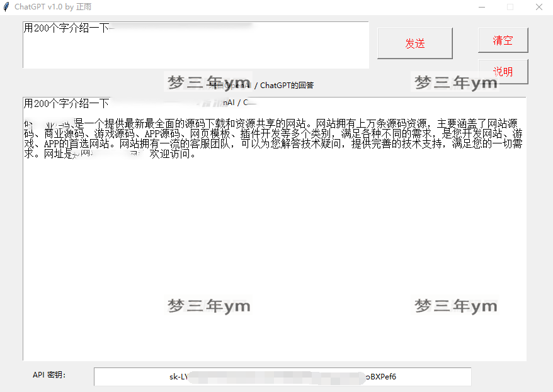This screenshot has height=392, width=553.
Task: Click the 清空 clear button
Action: click(x=503, y=40)
